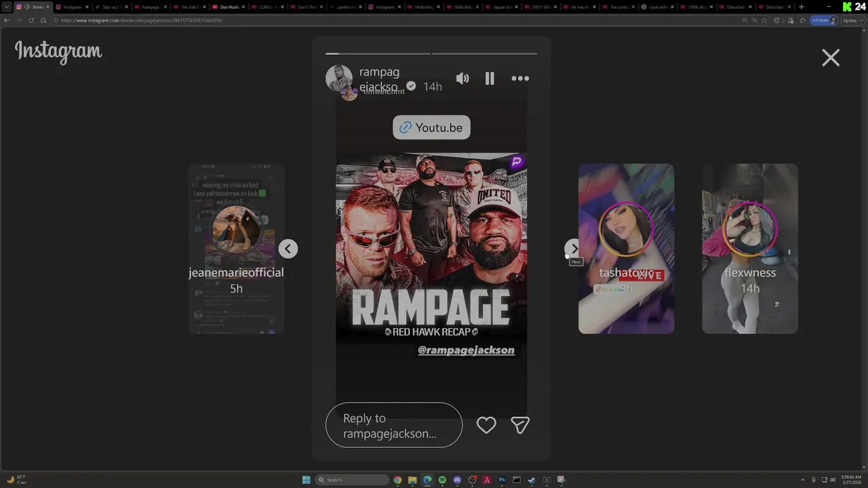Open Microsoft Edge on the taskbar
Screen dimensions: 868x488
point(427,480)
